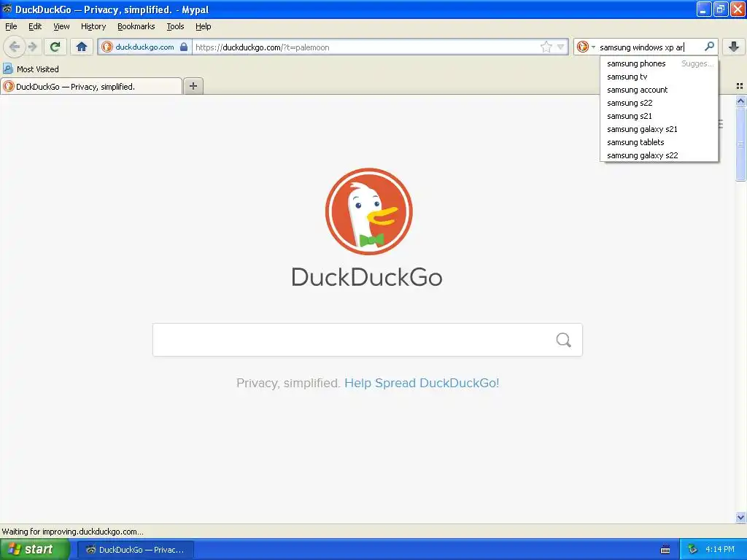Click the DuckDuckGo duck logo
This screenshot has width=747, height=560.
tap(368, 211)
